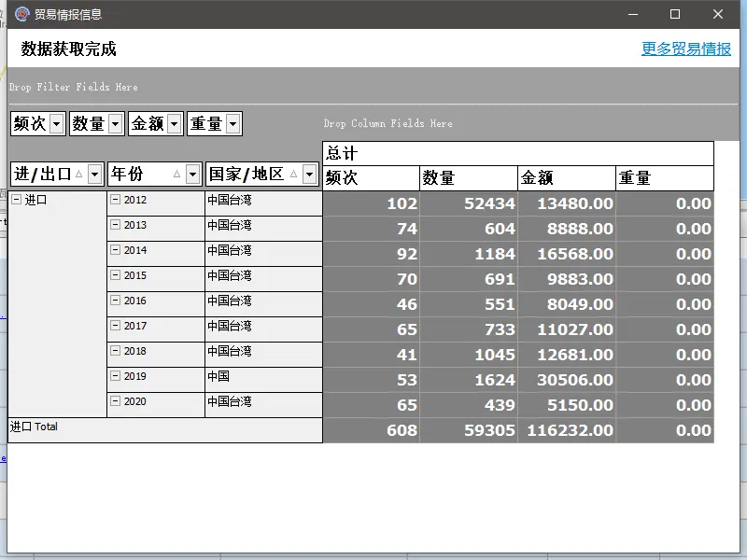
Task: Toggle sort triangle on 年份 field
Action: pyautogui.click(x=176, y=175)
